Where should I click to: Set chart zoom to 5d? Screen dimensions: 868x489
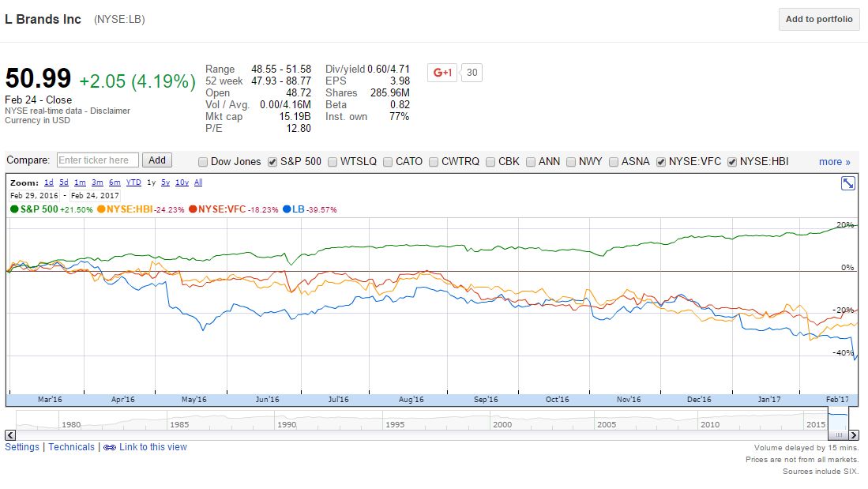click(64, 182)
